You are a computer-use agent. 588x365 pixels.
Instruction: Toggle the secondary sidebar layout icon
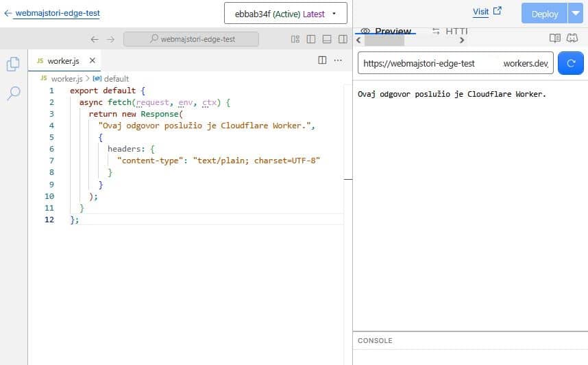click(343, 39)
